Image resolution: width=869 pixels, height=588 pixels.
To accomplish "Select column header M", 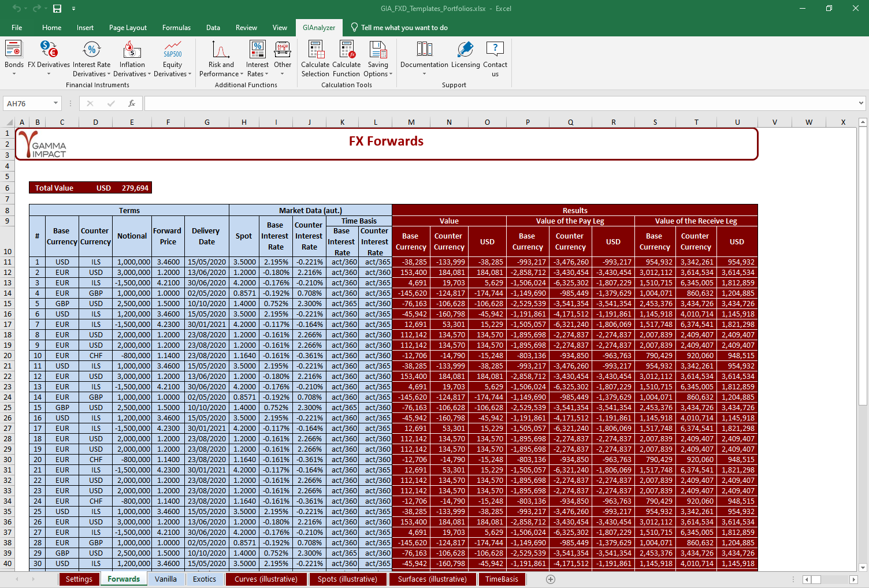I will 411,122.
